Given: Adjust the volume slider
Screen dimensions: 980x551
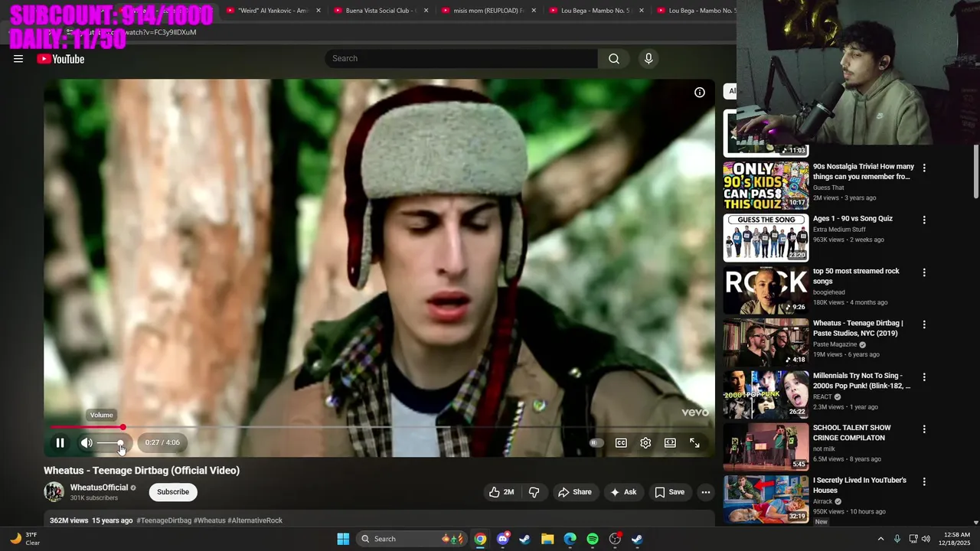Looking at the screenshot, I should pyautogui.click(x=111, y=442).
